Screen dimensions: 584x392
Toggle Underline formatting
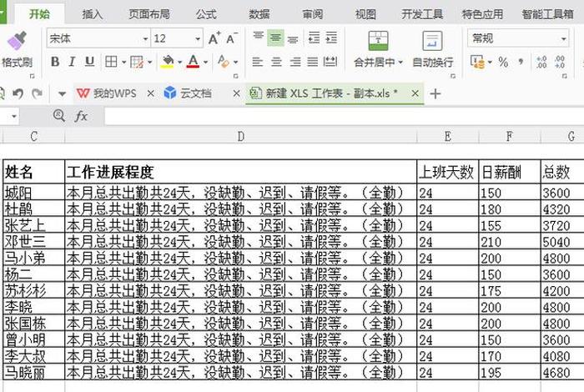coord(89,62)
